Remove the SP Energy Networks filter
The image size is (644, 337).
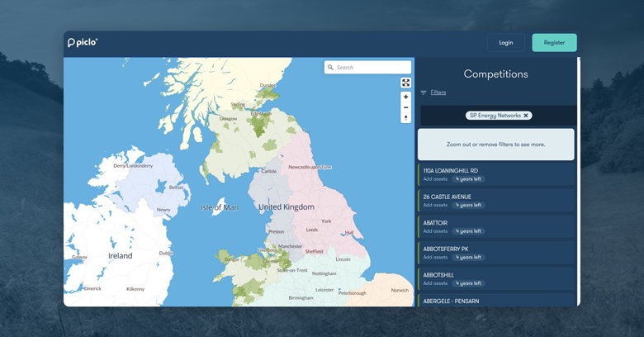tap(526, 116)
